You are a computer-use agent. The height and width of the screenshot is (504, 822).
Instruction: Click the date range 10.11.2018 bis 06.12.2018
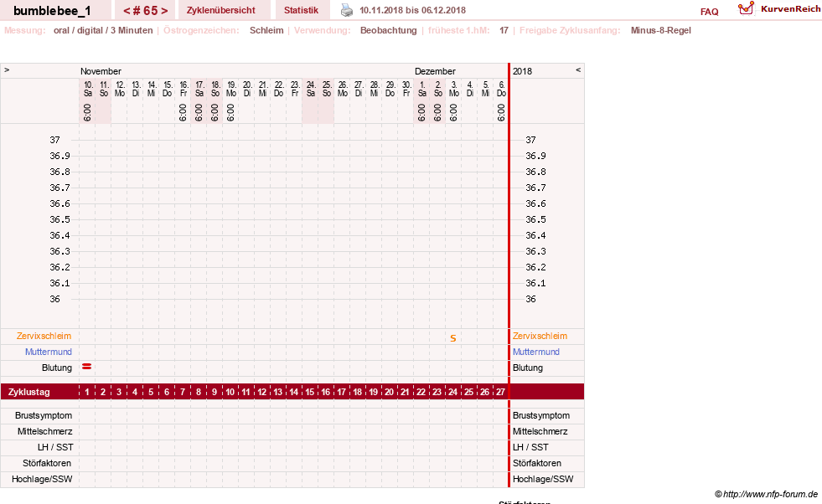click(x=412, y=10)
